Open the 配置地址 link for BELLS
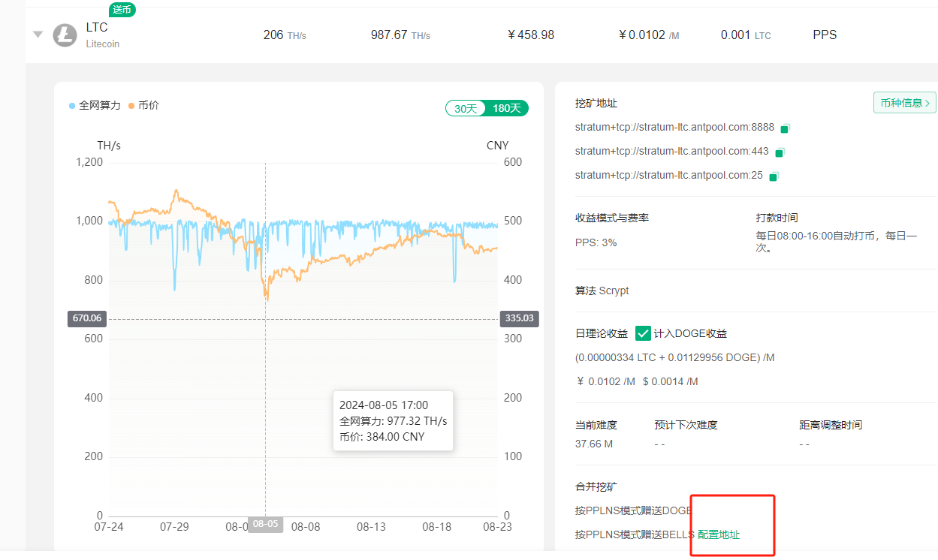 pyautogui.click(x=719, y=534)
